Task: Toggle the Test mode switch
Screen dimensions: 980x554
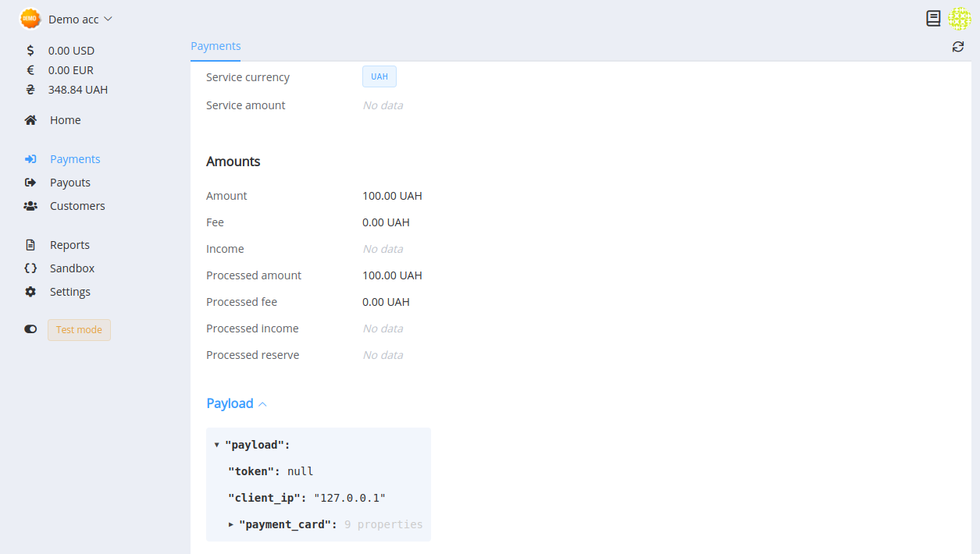Action: 30,328
